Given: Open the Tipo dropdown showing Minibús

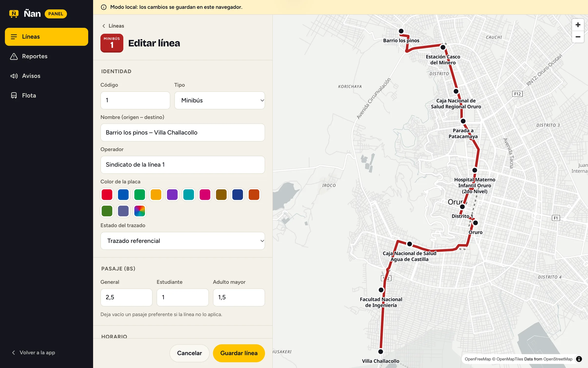Looking at the screenshot, I should (220, 100).
